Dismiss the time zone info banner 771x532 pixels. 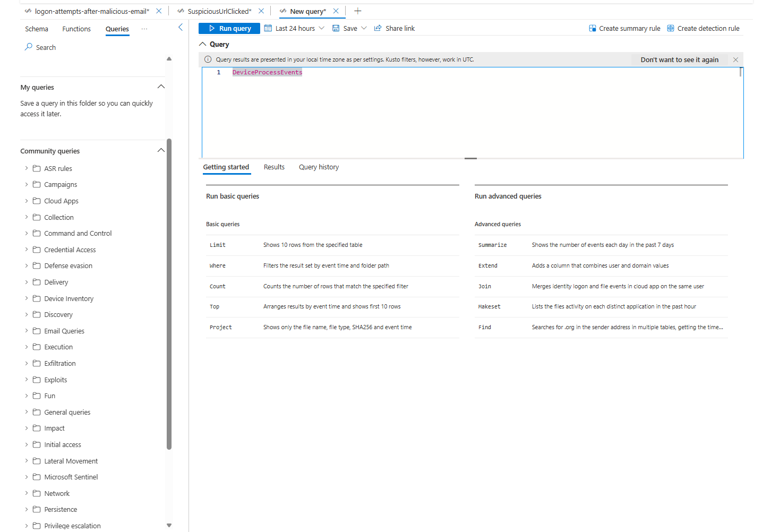pyautogui.click(x=735, y=60)
